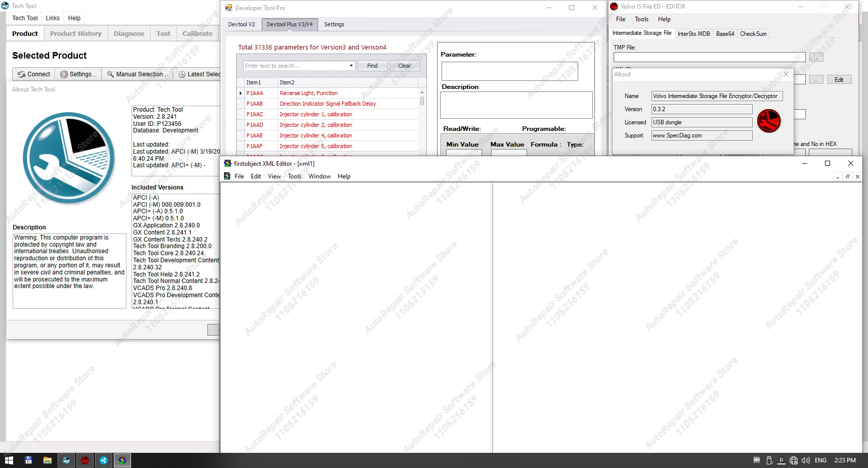Click the Parameter text box
This screenshot has width=868, height=468.
click(509, 71)
